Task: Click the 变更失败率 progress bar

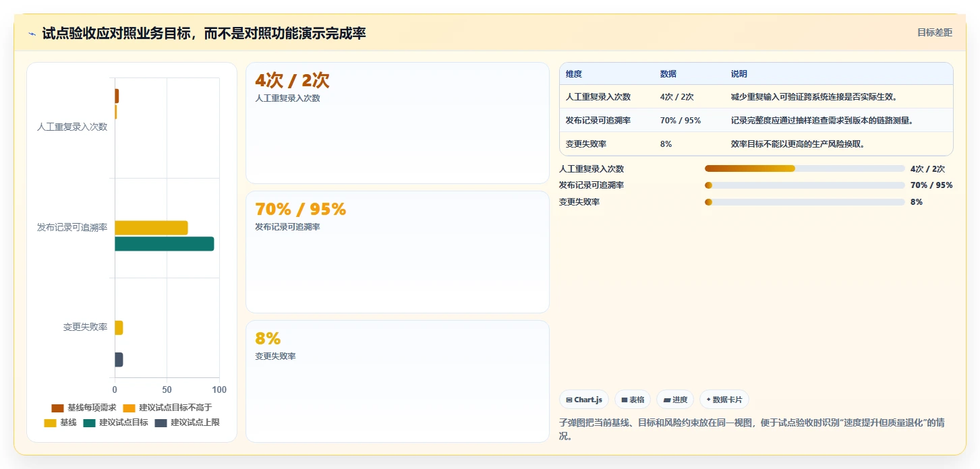Action: pos(805,202)
